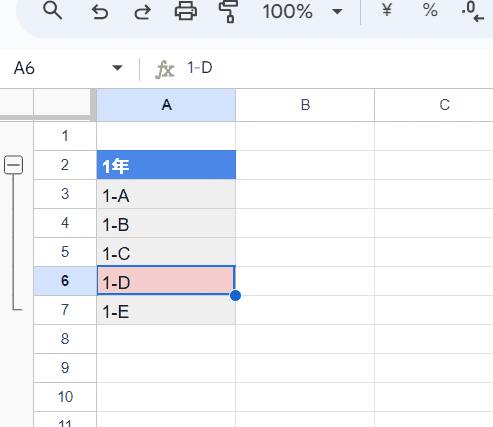The image size is (493, 427).
Task: Undo the last action
Action: pos(100,12)
